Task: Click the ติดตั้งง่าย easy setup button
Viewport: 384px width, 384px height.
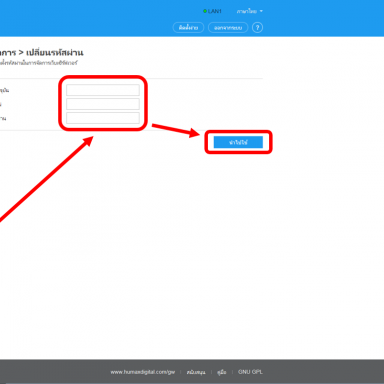Action: click(x=188, y=27)
